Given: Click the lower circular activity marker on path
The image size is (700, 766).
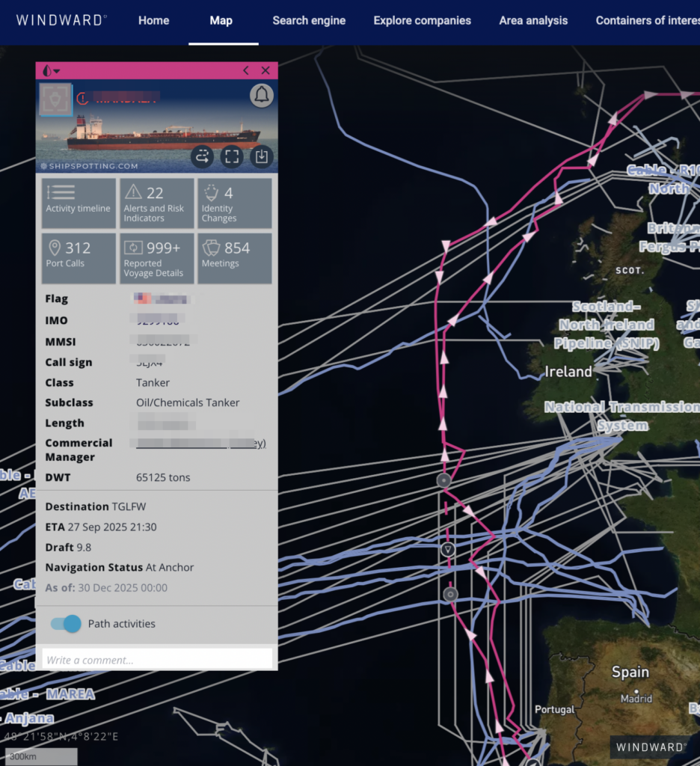Looking at the screenshot, I should point(450,594).
